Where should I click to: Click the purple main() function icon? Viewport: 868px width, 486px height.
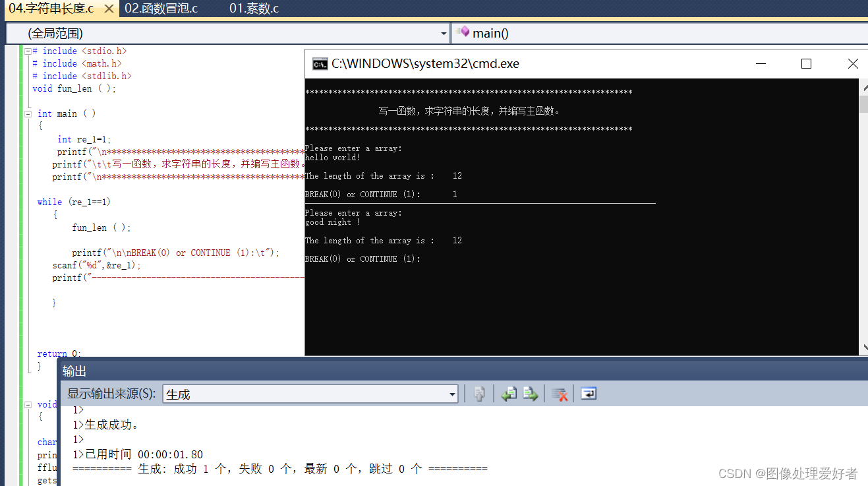click(x=463, y=32)
